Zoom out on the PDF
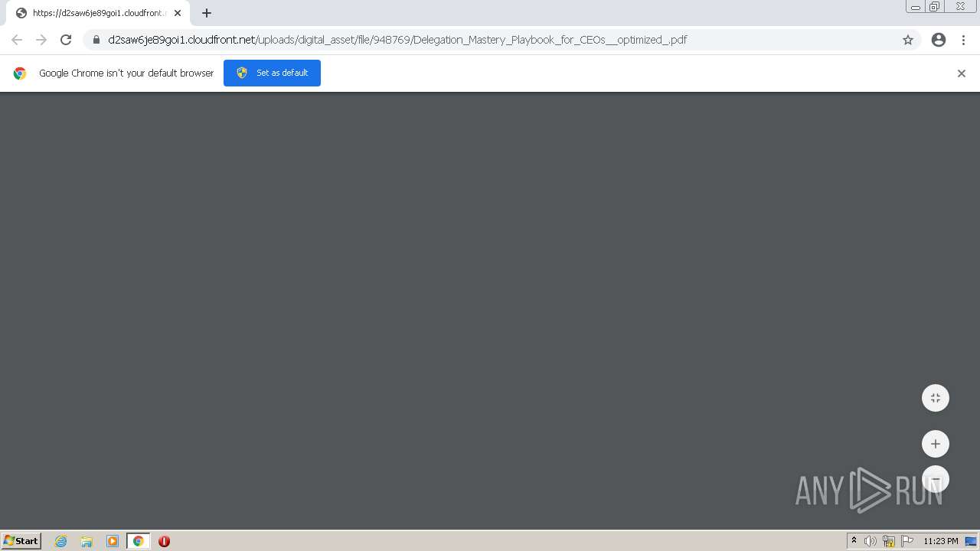 tap(936, 479)
